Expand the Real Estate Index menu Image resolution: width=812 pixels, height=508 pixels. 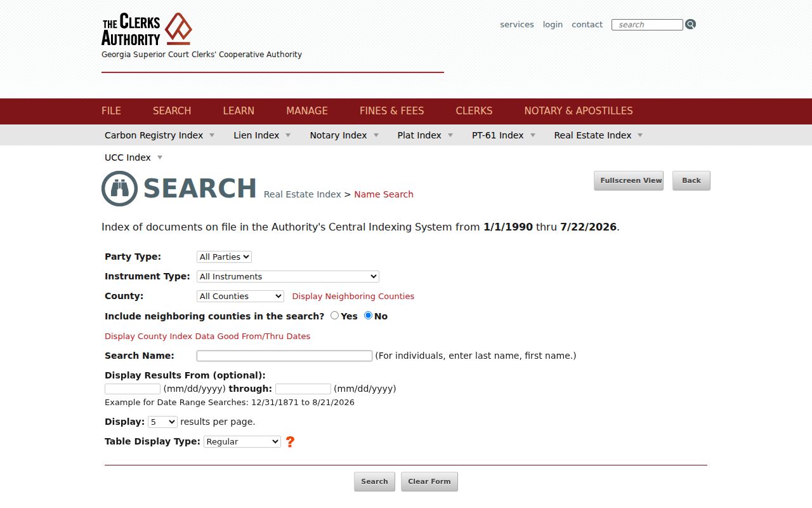(x=598, y=135)
